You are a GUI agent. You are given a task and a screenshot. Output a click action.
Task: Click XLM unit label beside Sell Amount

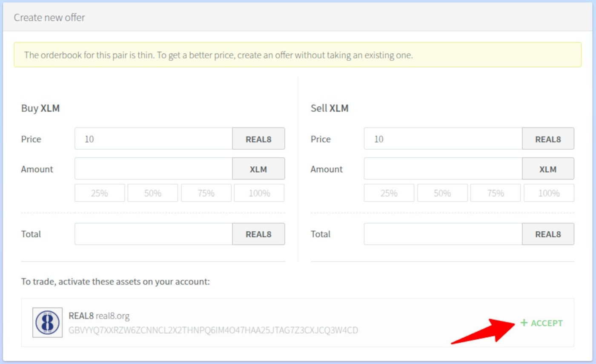point(548,169)
